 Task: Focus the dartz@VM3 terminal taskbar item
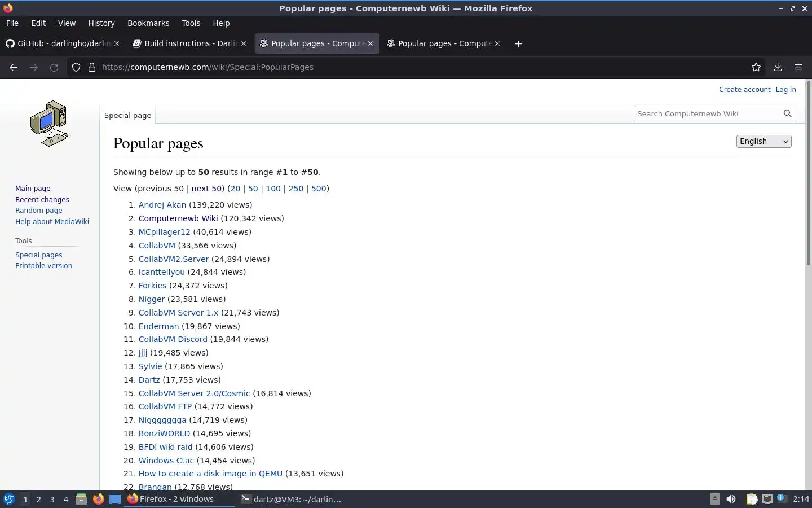tap(292, 499)
